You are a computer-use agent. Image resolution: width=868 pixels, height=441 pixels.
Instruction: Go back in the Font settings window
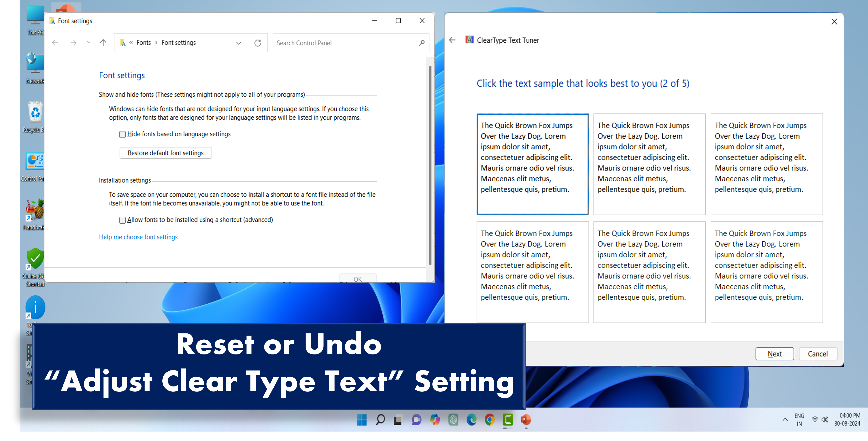point(55,43)
